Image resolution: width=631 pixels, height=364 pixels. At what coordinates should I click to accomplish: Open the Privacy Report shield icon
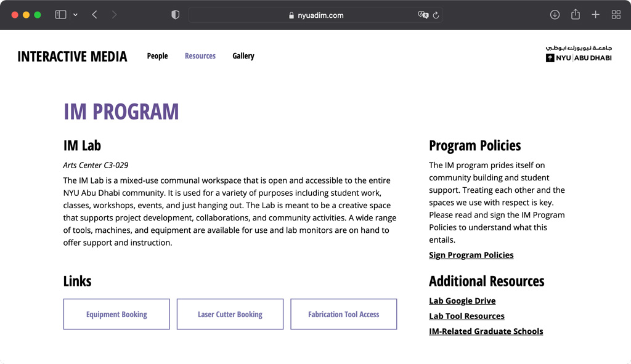(x=175, y=14)
